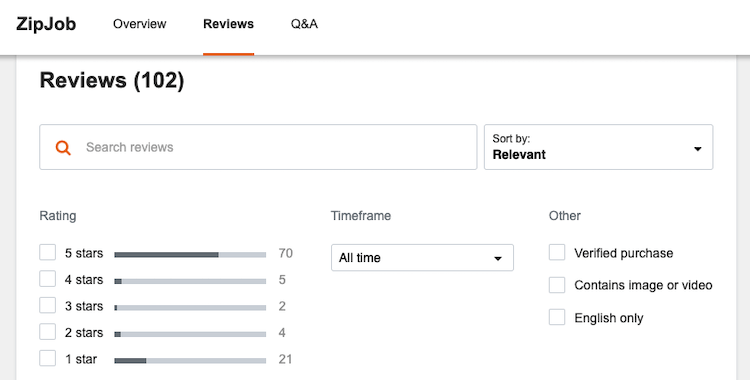Screen dimensions: 750x380
Task: Tick the 4 stars checkbox
Action: tap(47, 279)
